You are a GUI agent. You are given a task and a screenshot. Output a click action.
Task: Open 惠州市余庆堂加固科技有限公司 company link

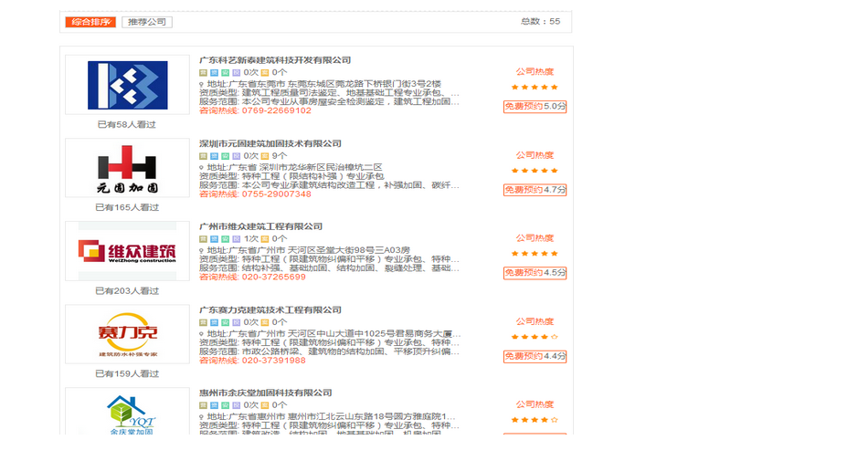266,393
